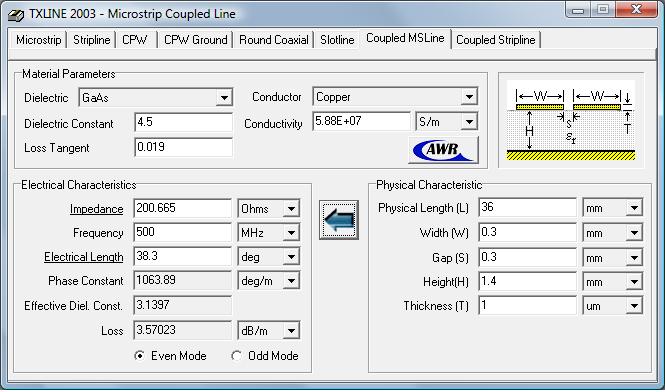Click the Impedance field 200.665
The height and width of the screenshot is (392, 665).
tap(182, 208)
